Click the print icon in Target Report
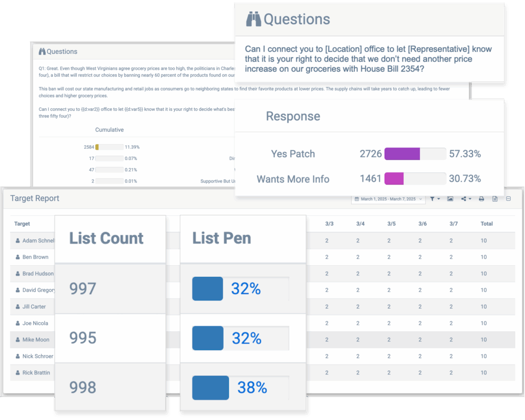This screenshot has width=525, height=420. coord(481,199)
